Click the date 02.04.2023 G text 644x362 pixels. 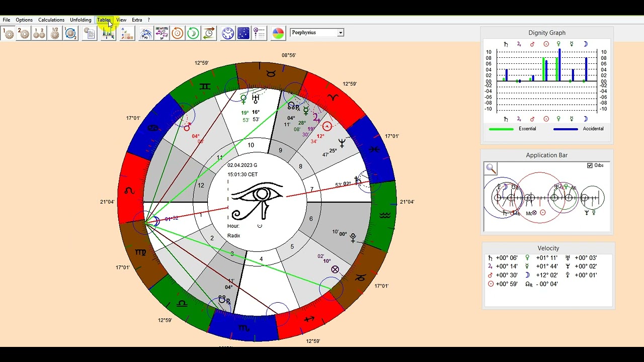[242, 165]
